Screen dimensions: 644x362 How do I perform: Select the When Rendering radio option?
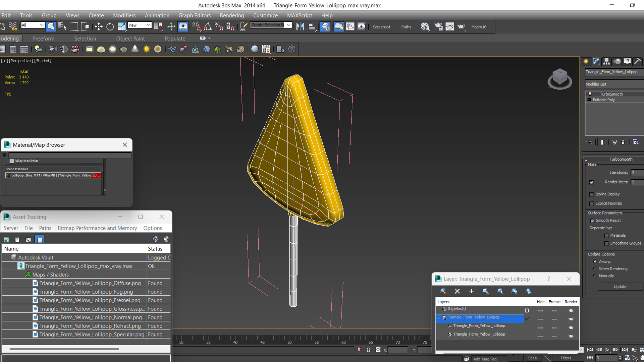point(595,268)
